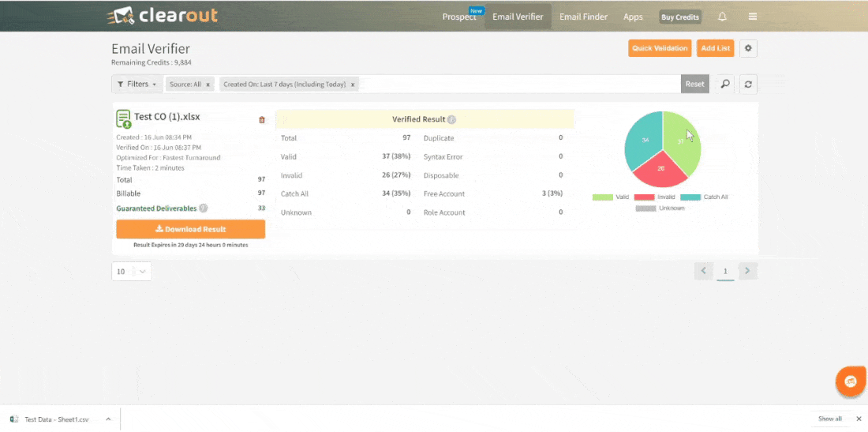
Task: Click help icon beside Verified Result
Action: point(452,120)
